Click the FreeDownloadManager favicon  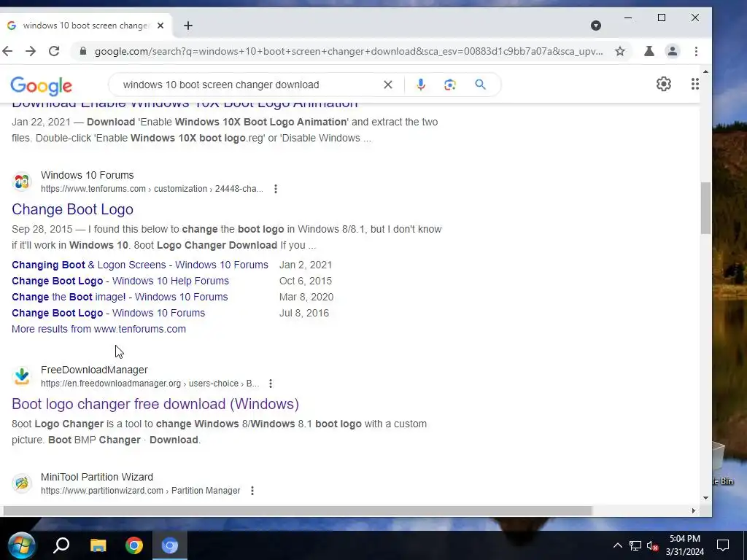21,376
